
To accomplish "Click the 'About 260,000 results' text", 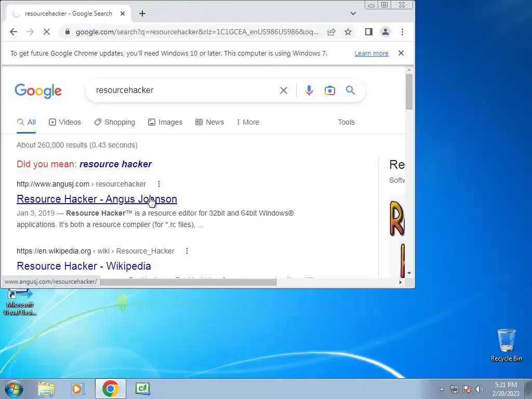I will coord(77,145).
